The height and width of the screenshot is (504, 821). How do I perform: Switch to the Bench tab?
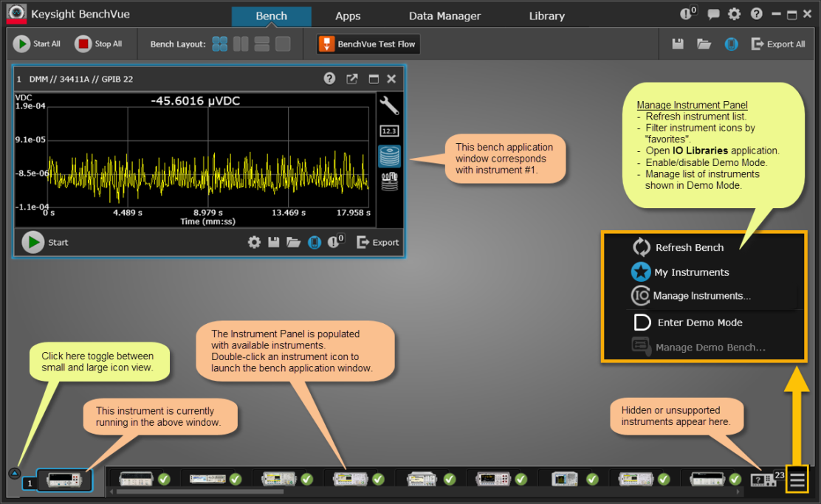[x=271, y=16]
